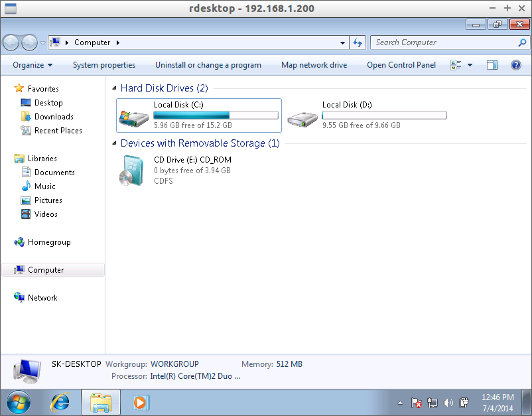
Task: Launch Internet Explorer from taskbar
Action: [60, 403]
